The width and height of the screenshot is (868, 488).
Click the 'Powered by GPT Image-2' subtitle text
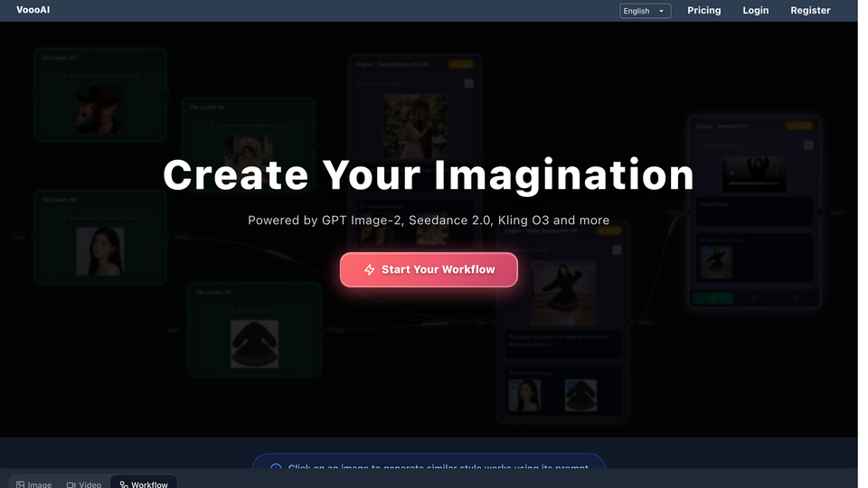[x=429, y=221]
